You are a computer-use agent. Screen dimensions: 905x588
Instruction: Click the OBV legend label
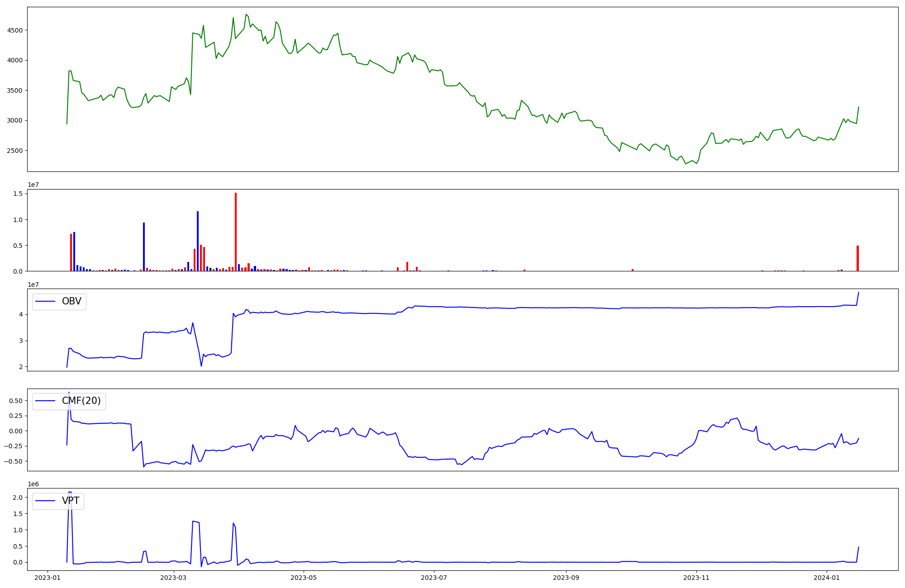pyautogui.click(x=71, y=301)
